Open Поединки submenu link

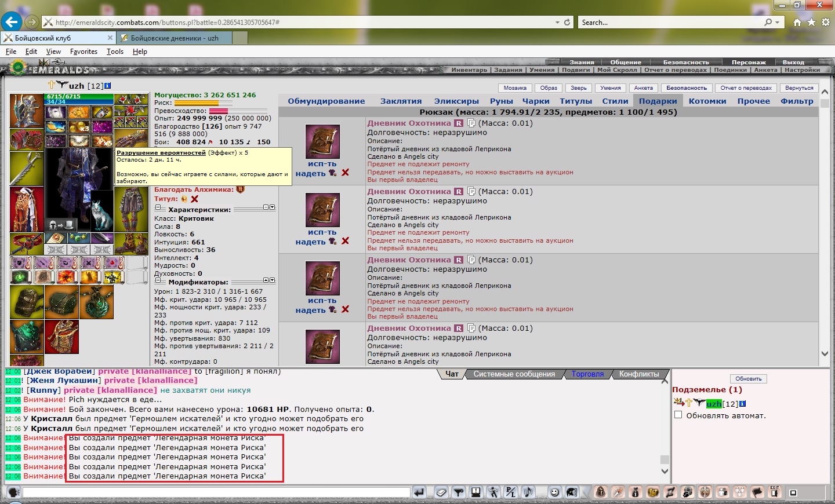click(731, 70)
